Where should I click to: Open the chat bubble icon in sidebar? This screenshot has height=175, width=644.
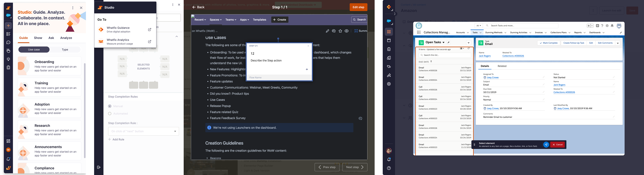pos(8,42)
